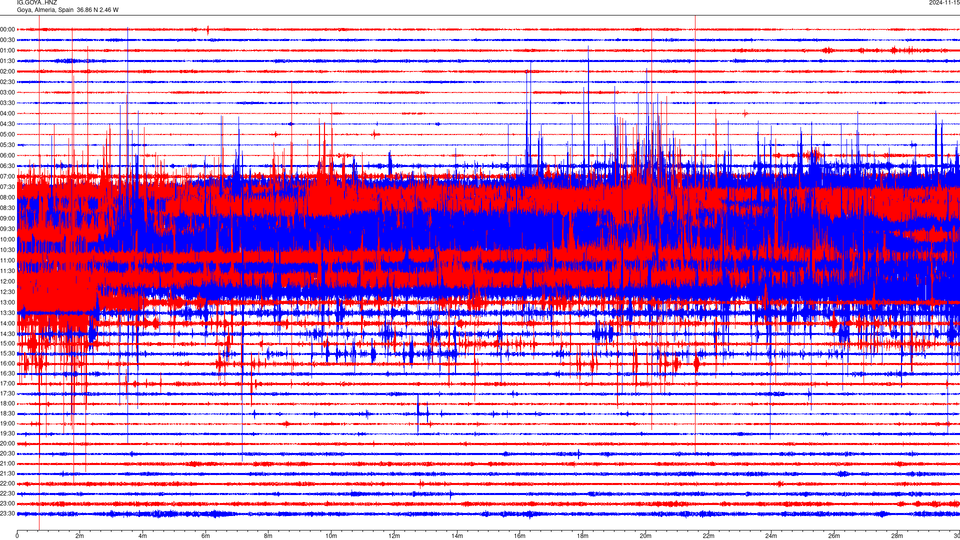Select the 17:00 time label
The height and width of the screenshot is (540, 960).
point(7,384)
